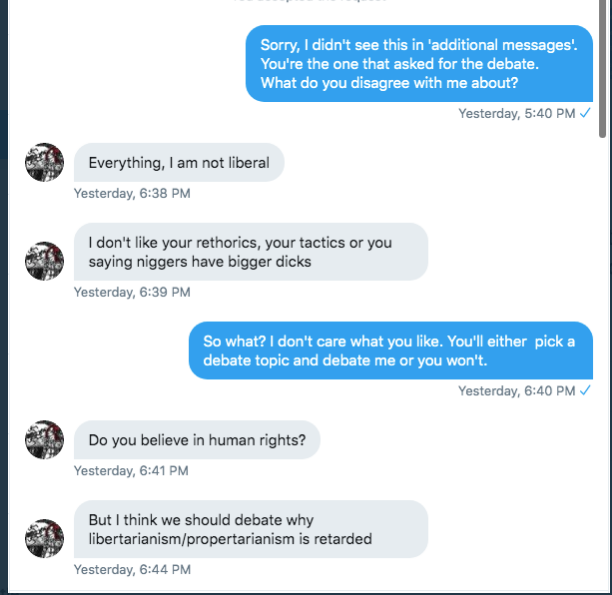Select the "Do you believe in human rights?" bubble

[x=197, y=439]
